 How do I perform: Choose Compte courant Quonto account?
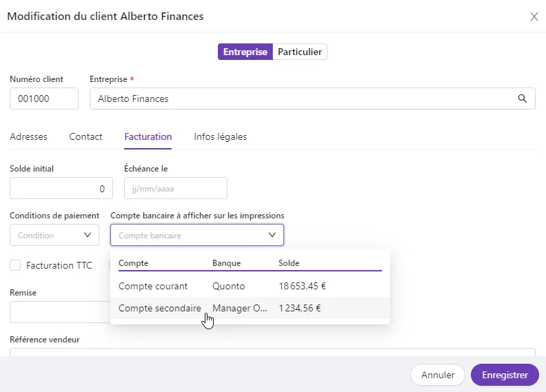[x=250, y=286]
